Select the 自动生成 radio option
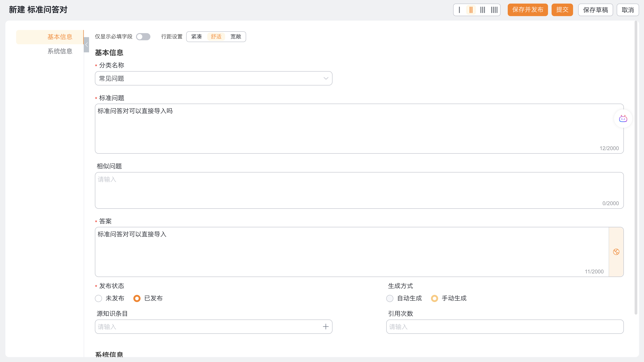Screen dimensions: 644x362 click(390, 298)
